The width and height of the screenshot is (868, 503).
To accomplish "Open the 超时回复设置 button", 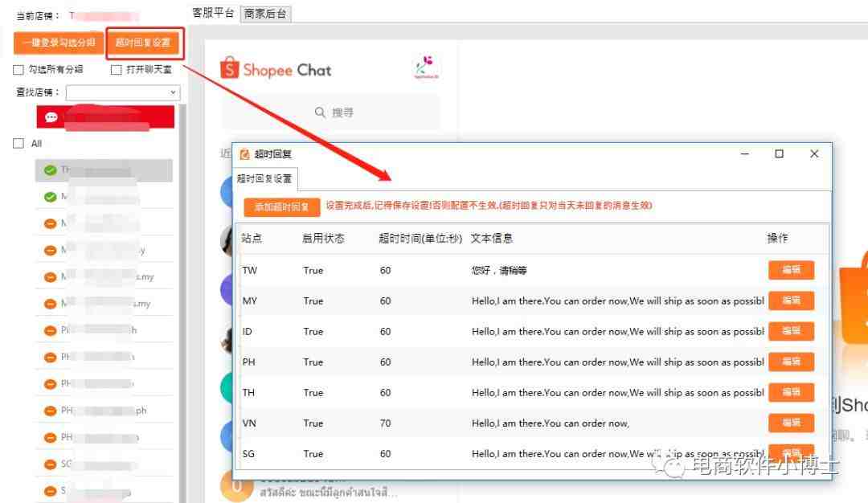I will click(x=143, y=43).
